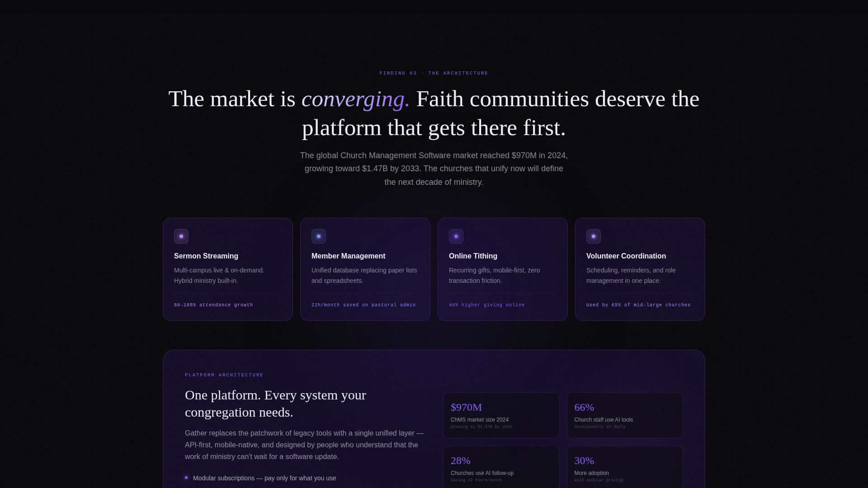Select the Sermon Streaming heading

tap(206, 256)
